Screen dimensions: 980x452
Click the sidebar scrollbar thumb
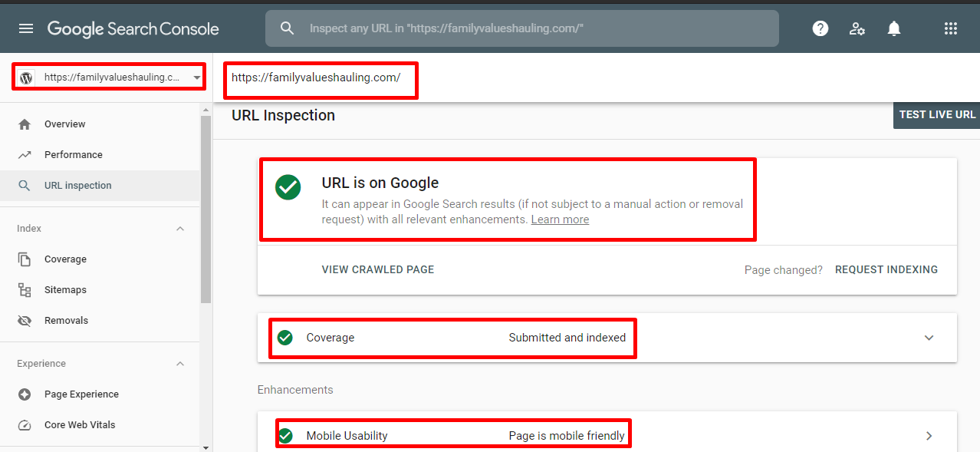point(206,208)
